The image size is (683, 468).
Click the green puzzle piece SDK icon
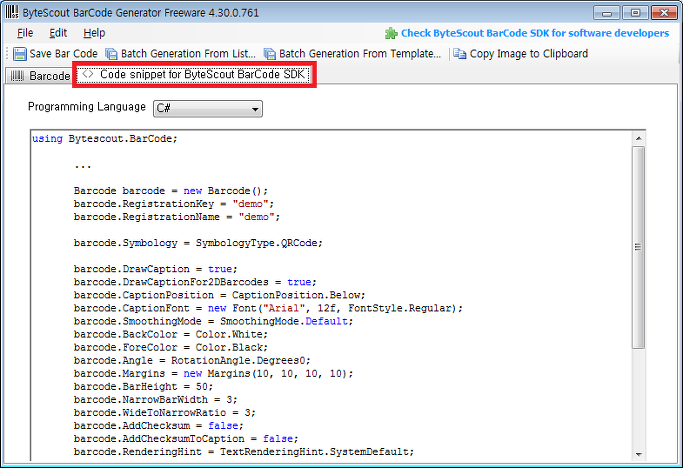tap(391, 33)
